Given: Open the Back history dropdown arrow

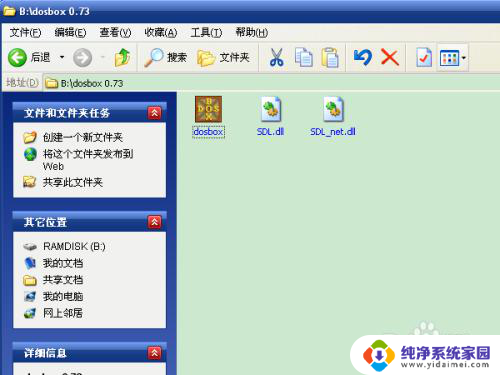Looking at the screenshot, I should point(62,57).
